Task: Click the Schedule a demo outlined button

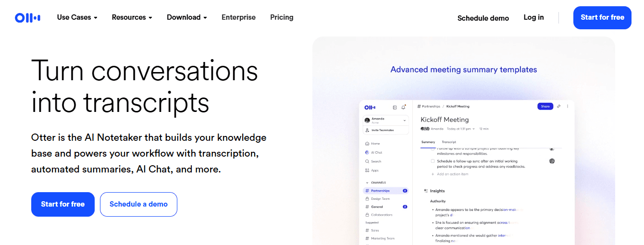Action: click(138, 204)
